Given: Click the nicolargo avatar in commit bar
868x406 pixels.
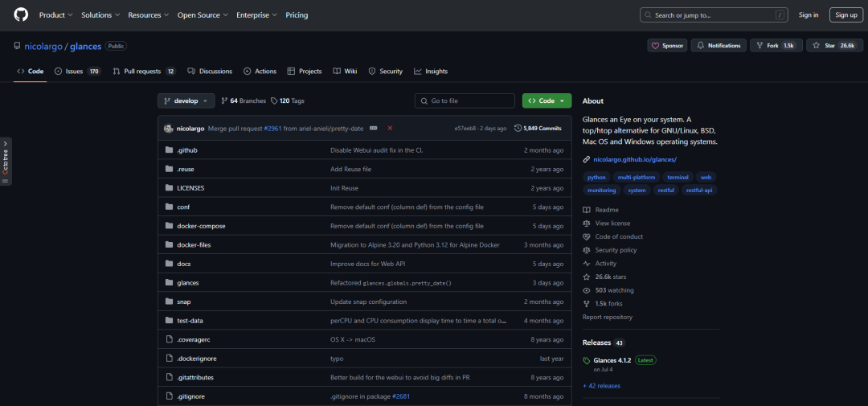Looking at the screenshot, I should 168,128.
